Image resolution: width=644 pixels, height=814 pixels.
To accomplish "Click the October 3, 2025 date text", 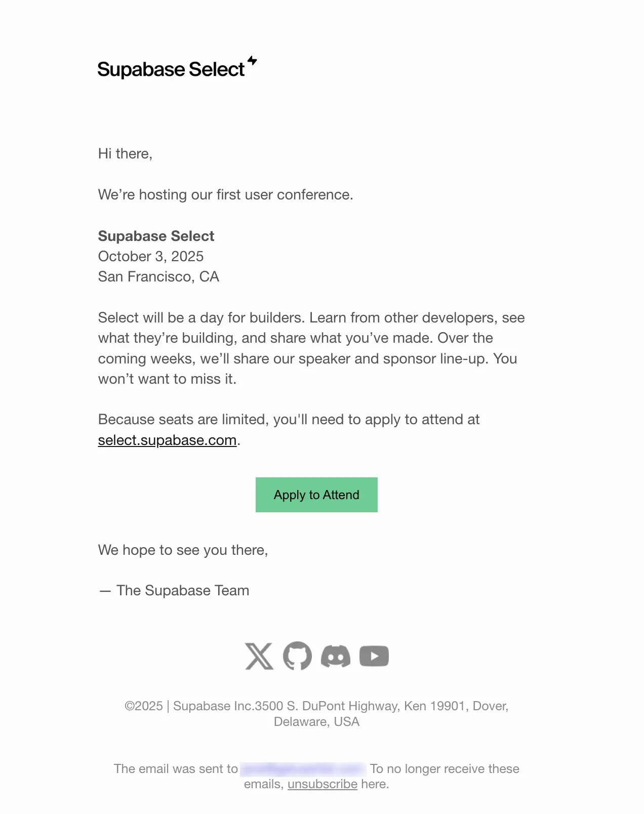I will 150,257.
